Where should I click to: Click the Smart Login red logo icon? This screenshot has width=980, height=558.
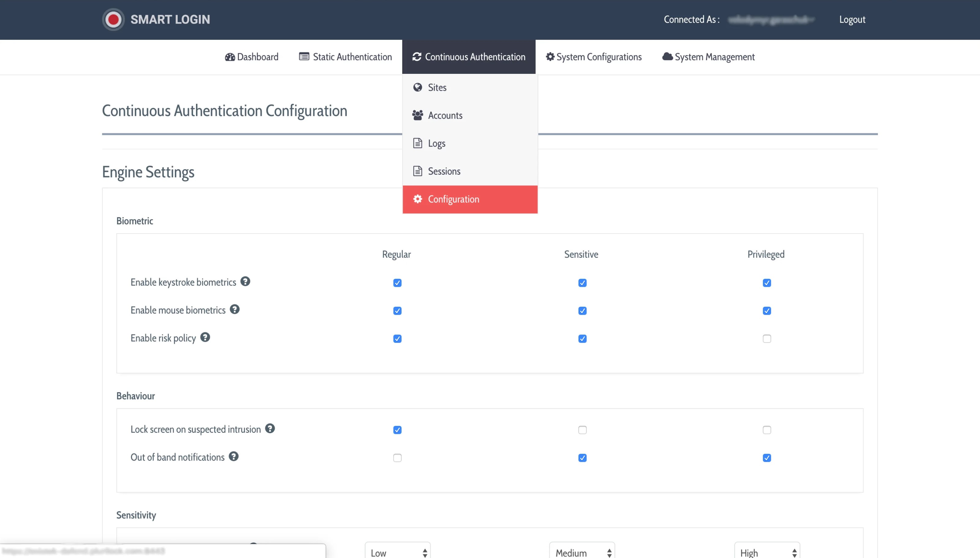tap(113, 20)
